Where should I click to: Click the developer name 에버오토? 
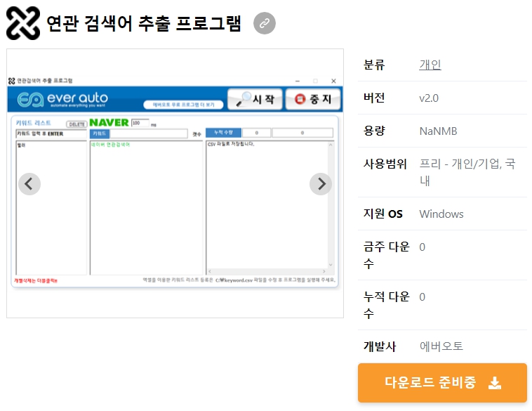[x=441, y=346]
